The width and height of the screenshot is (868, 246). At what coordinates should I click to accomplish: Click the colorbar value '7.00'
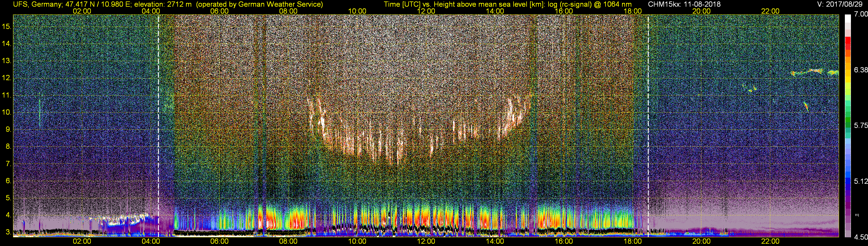861,14
